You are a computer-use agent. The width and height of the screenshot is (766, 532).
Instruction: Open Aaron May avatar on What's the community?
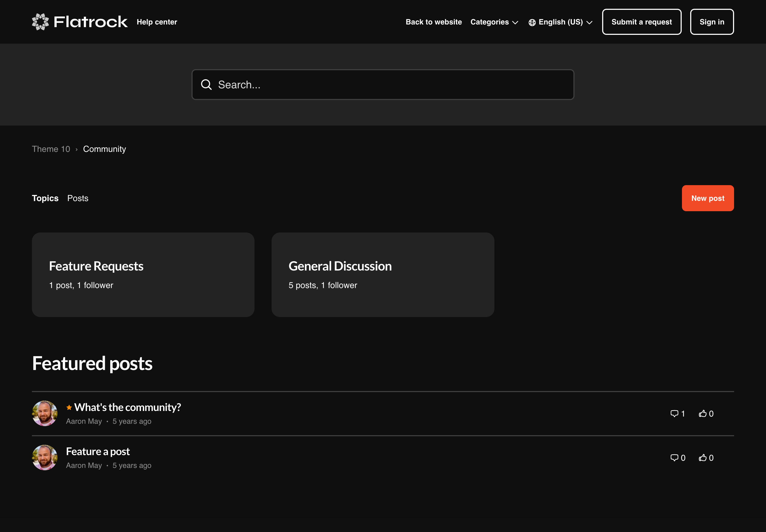pyautogui.click(x=45, y=413)
